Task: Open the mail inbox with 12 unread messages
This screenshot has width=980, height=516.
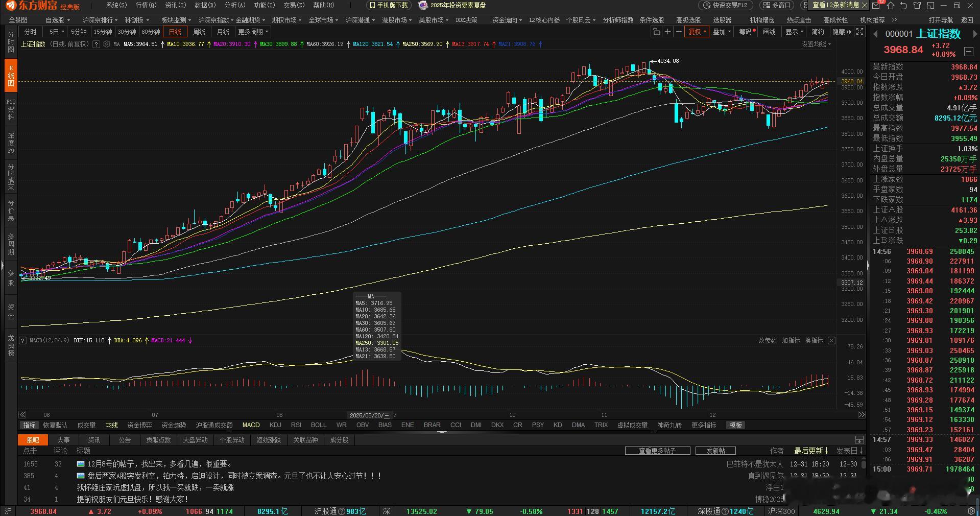Action: point(877,5)
